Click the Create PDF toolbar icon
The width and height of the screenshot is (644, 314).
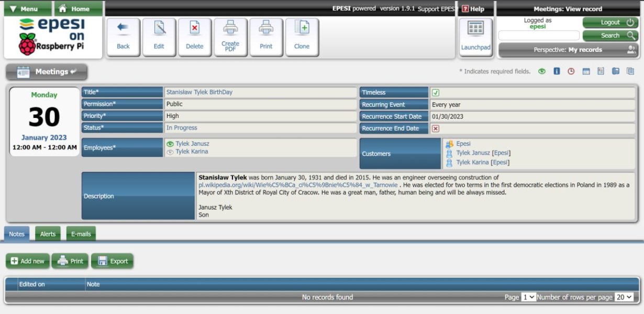pyautogui.click(x=230, y=36)
